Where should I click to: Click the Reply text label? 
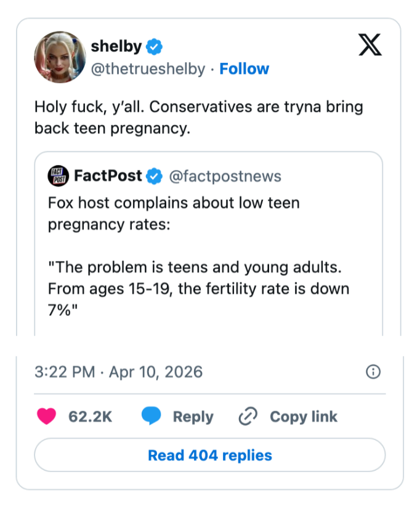pyautogui.click(x=193, y=417)
